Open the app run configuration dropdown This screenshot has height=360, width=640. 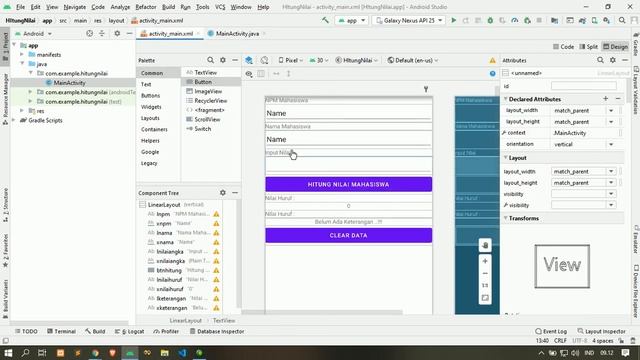(352, 20)
